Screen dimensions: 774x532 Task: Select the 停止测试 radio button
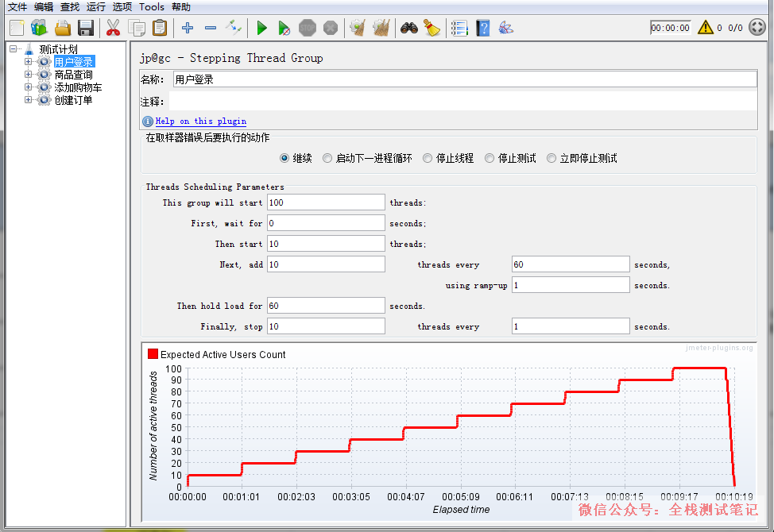click(490, 158)
